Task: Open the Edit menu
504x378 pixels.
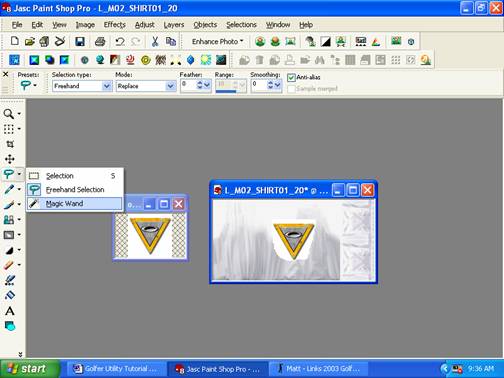Action: [37, 25]
